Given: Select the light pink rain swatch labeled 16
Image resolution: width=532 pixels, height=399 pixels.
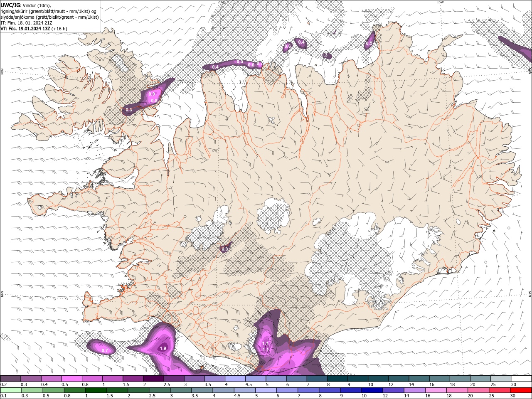Looking at the screenshot, I should [x=436, y=390].
